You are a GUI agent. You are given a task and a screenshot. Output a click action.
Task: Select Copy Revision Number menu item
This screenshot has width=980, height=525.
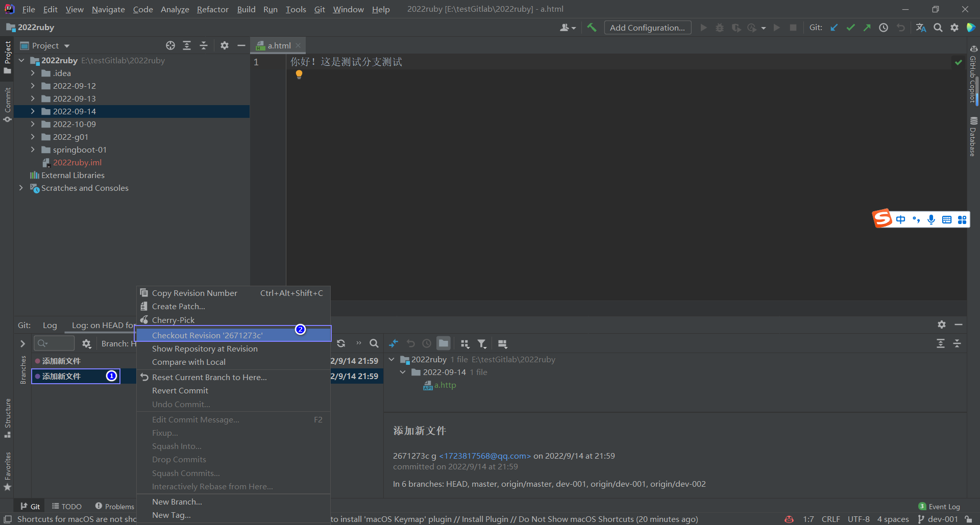(x=233, y=293)
